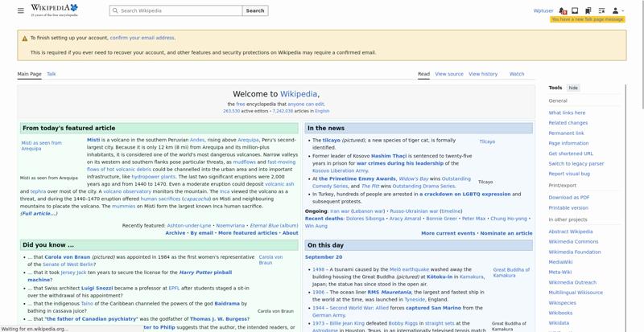Follow the confirm your email address link

142,38
